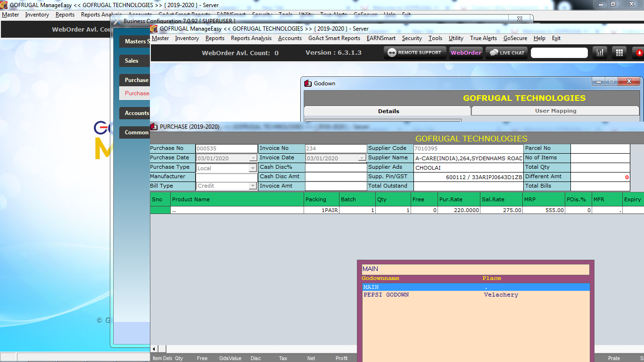Click the godown search field containing MAIN

click(x=475, y=269)
